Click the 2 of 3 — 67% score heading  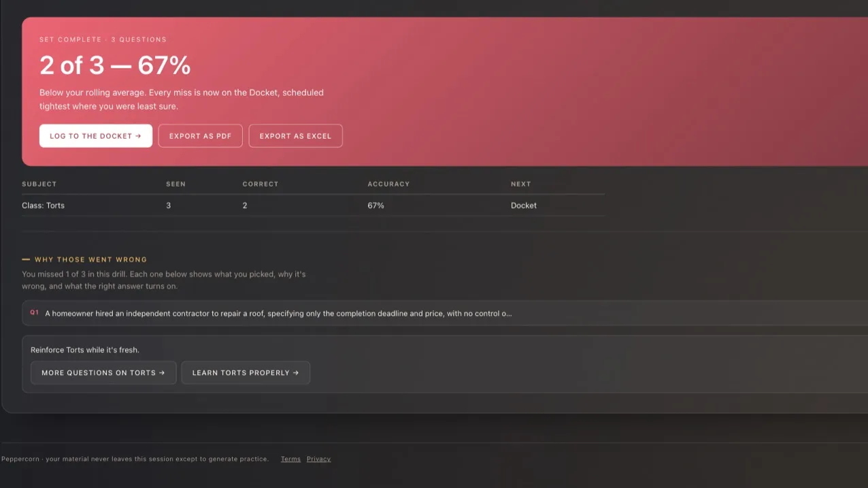pos(115,65)
